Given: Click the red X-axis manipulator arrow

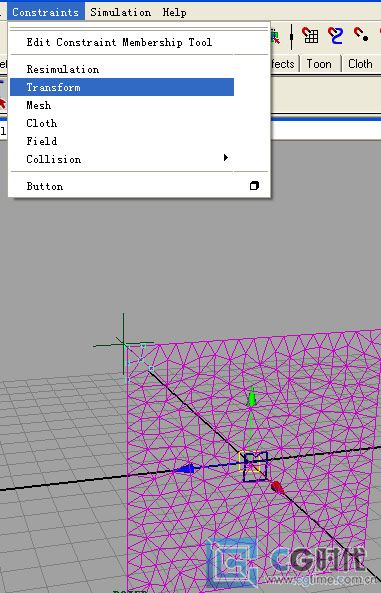Looking at the screenshot, I should point(277,487).
